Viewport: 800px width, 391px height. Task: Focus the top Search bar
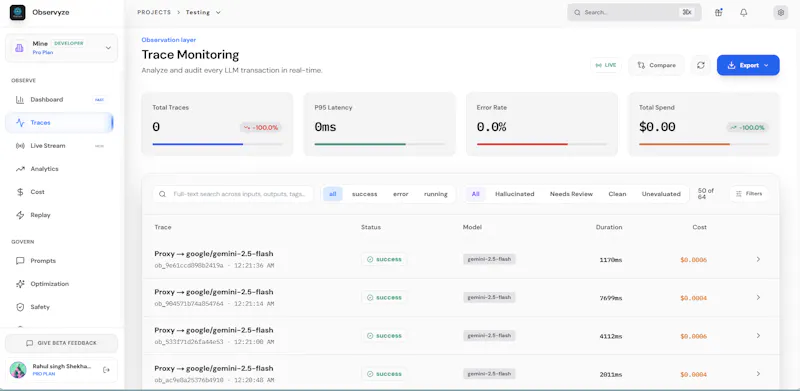point(634,12)
